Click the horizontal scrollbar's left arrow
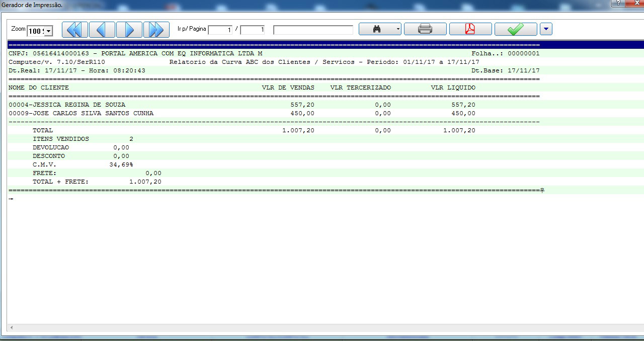This screenshot has height=341, width=644. coord(11,328)
